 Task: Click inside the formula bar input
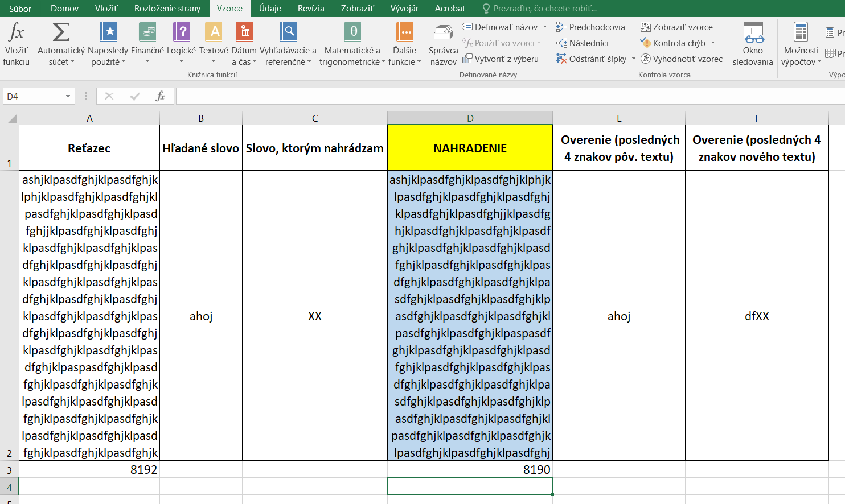click(x=507, y=97)
